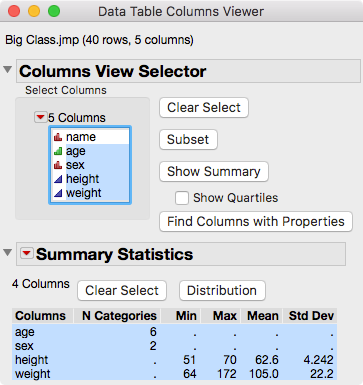
Task: Open the red triangle menu for 5 Columns
Action: click(40, 117)
